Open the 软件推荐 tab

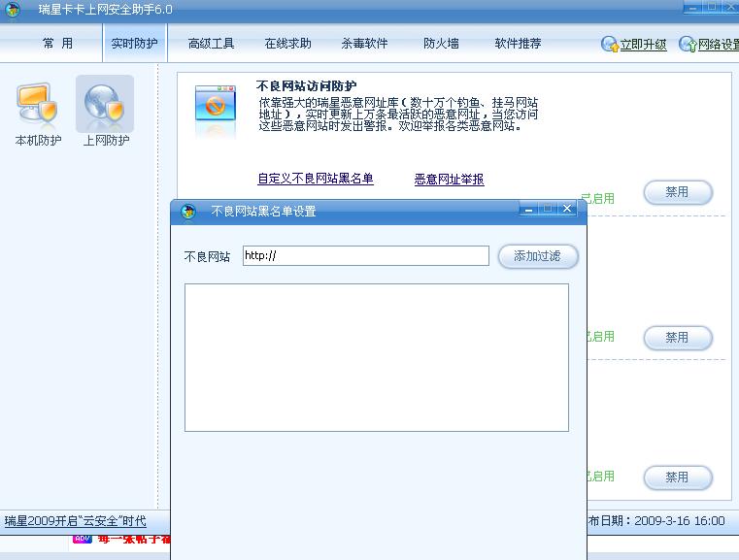[x=518, y=44]
